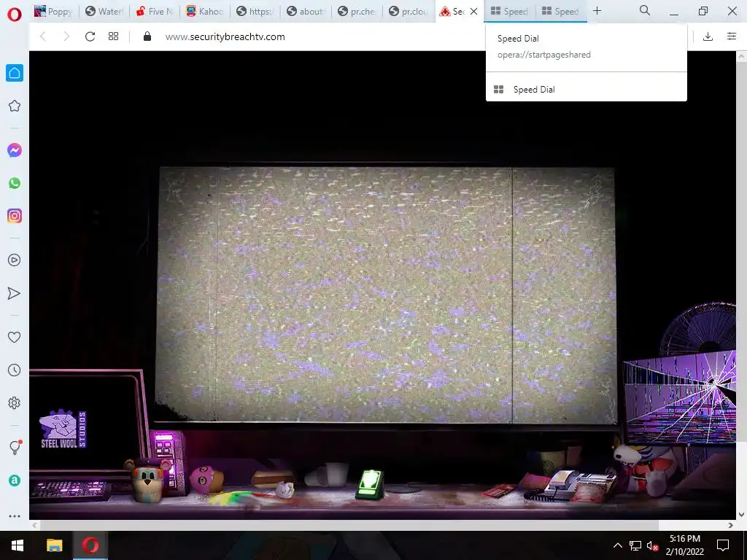747x560 pixels.
Task: Switch to the Five N tab
Action: click(x=155, y=12)
